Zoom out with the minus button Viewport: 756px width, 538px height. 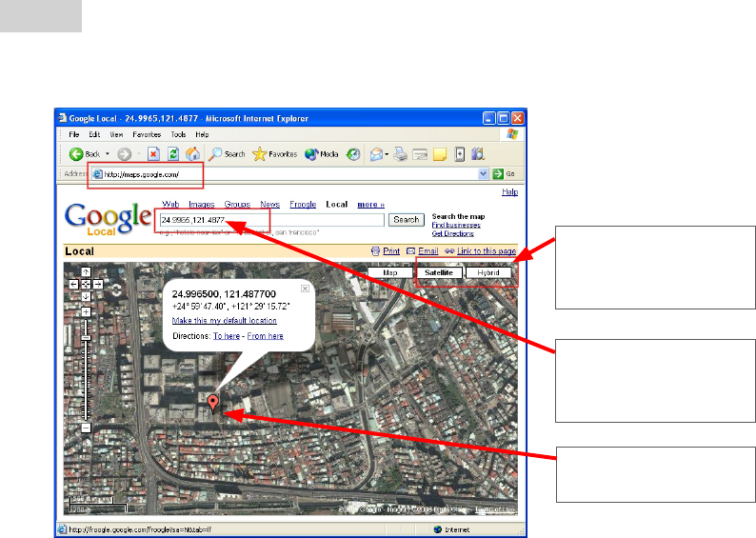tap(86, 428)
